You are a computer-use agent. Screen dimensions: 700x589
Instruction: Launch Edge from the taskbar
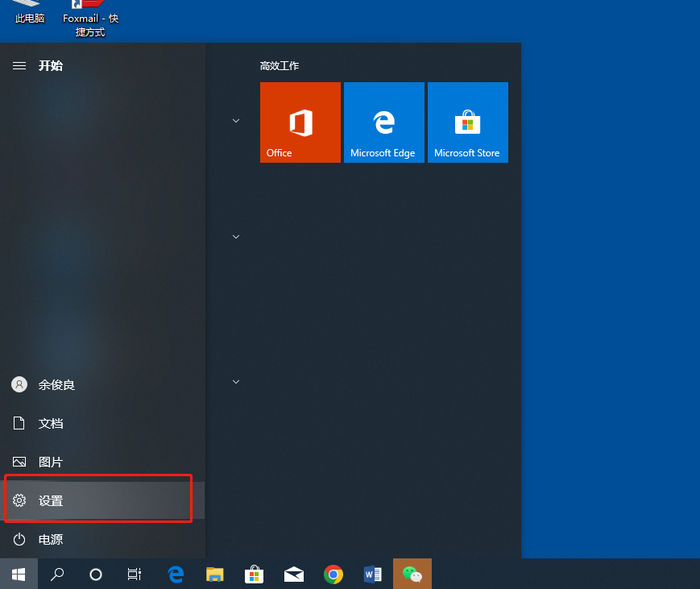pos(176,574)
